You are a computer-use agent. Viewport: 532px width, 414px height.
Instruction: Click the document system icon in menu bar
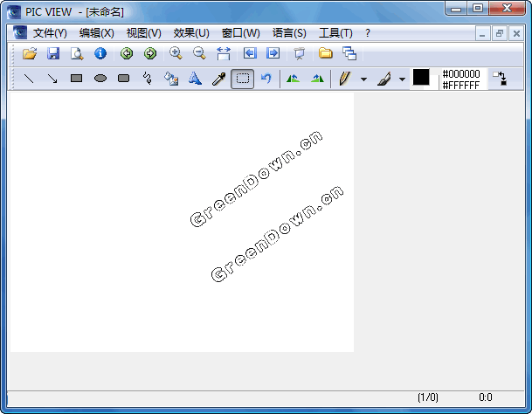[x=19, y=32]
